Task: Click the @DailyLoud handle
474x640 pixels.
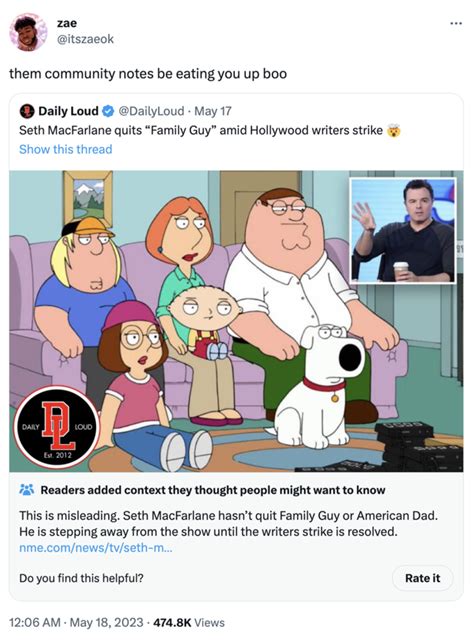Action: tap(151, 111)
